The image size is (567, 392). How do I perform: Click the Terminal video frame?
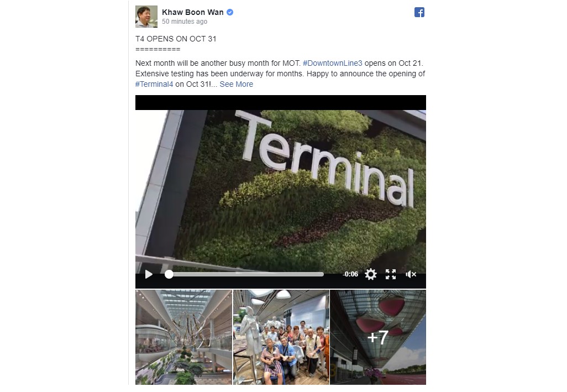click(281, 188)
